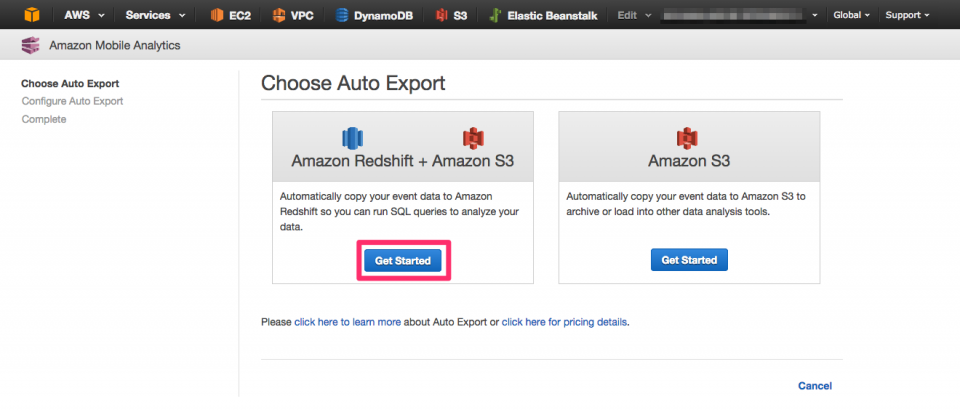This screenshot has height=412, width=960.
Task: Click the Amazon Mobile Analytics title
Action: point(114,45)
